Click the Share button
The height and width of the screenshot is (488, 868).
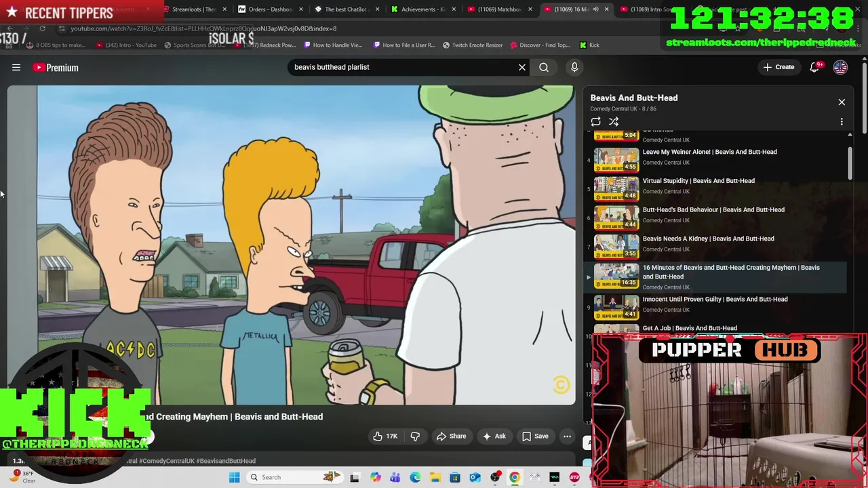pos(451,436)
